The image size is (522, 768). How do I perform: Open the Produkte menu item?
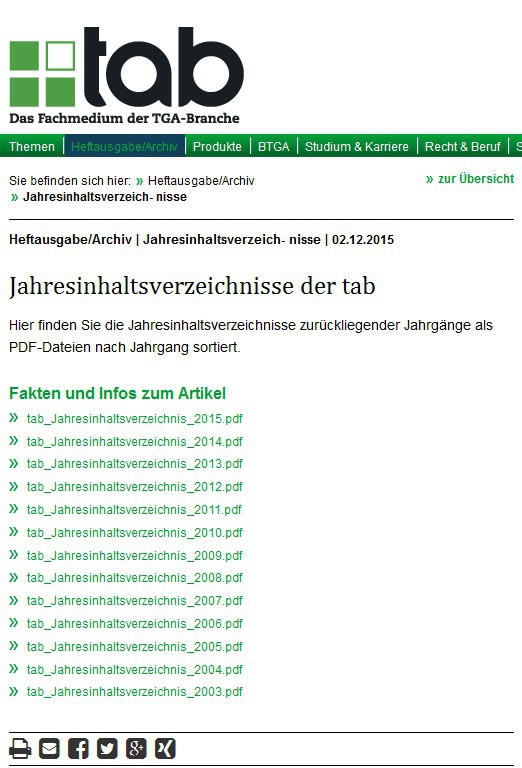pyautogui.click(x=217, y=146)
